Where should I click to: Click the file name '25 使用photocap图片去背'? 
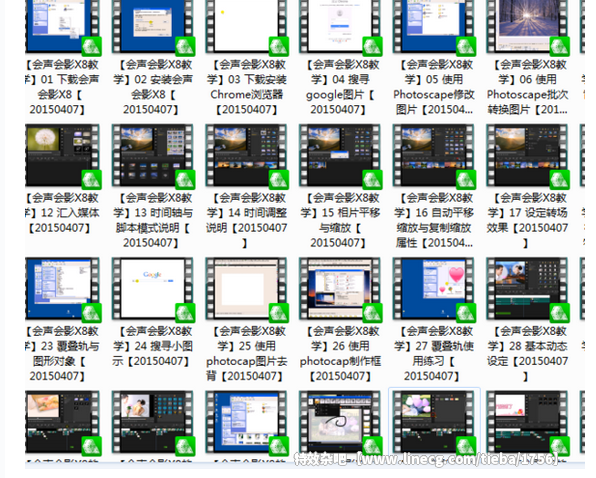click(x=246, y=353)
